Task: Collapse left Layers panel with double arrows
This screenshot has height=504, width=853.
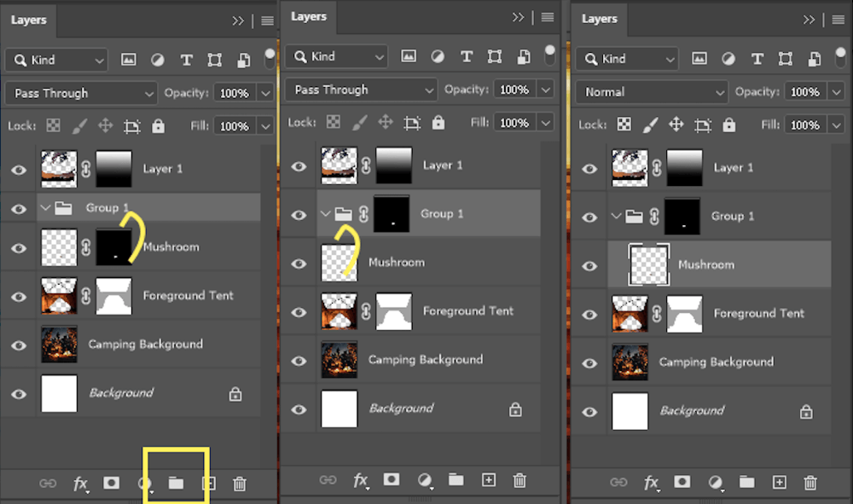Action: tap(238, 21)
